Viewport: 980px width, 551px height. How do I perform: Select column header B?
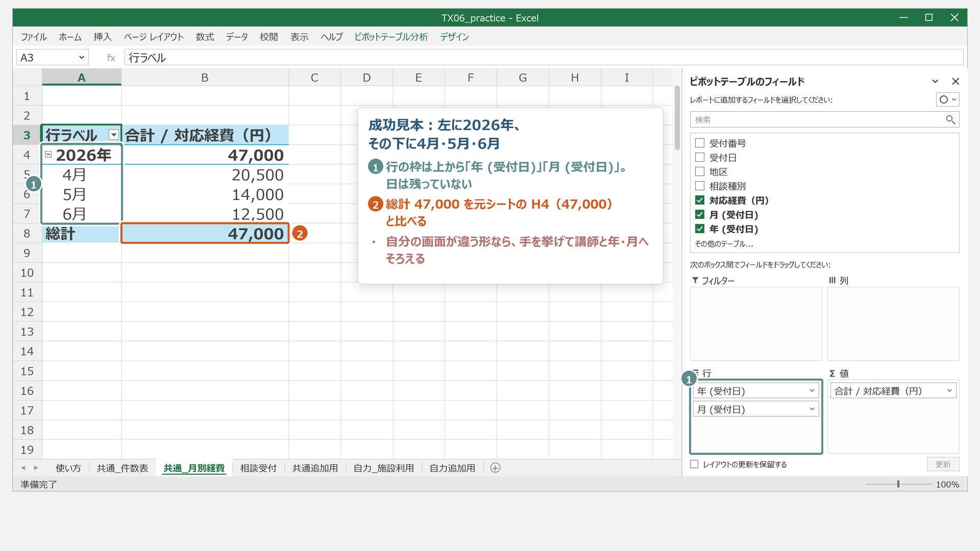point(205,78)
